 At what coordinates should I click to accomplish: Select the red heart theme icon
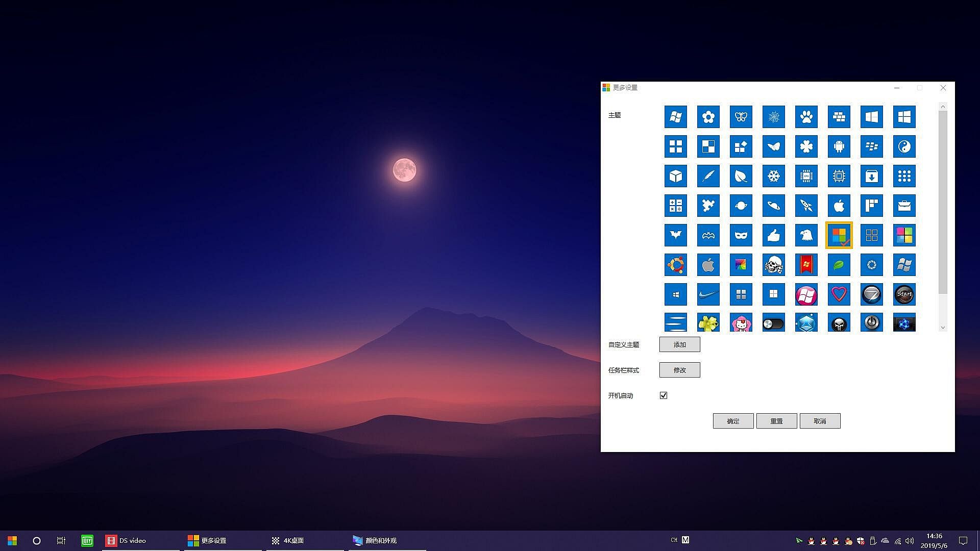point(839,294)
